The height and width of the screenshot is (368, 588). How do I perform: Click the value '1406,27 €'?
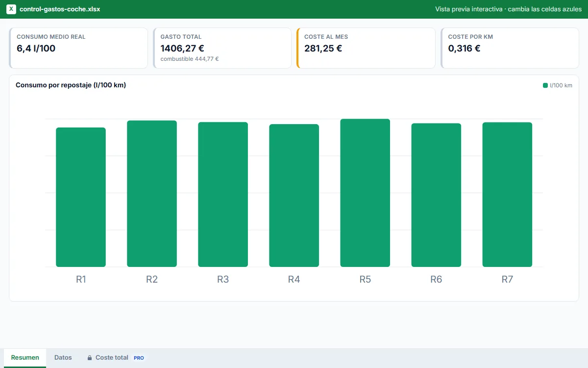tap(182, 49)
